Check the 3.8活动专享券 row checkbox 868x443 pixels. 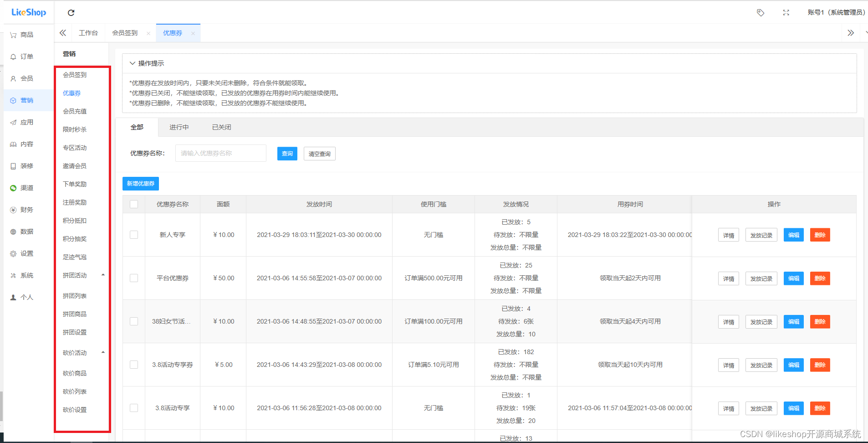click(134, 365)
